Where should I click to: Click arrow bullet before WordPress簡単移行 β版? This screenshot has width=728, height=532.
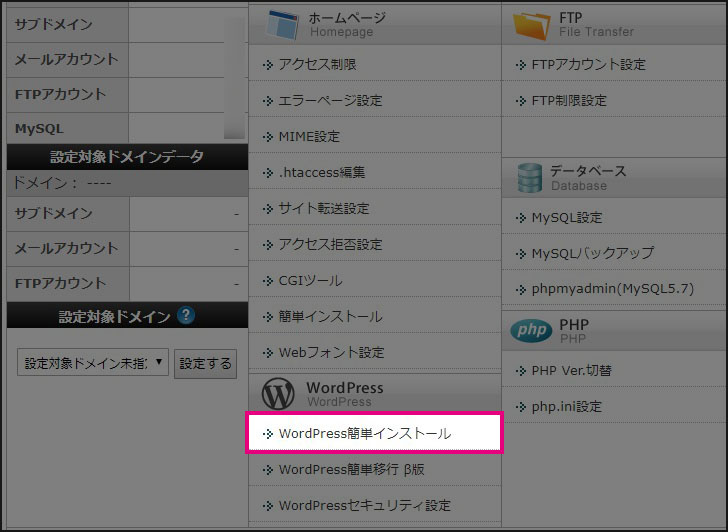(x=267, y=470)
